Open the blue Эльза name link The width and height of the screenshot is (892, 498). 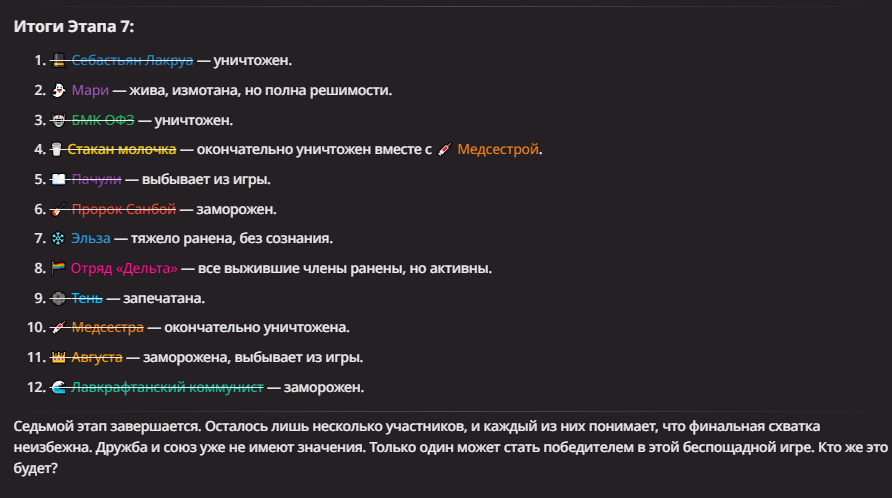[90, 238]
